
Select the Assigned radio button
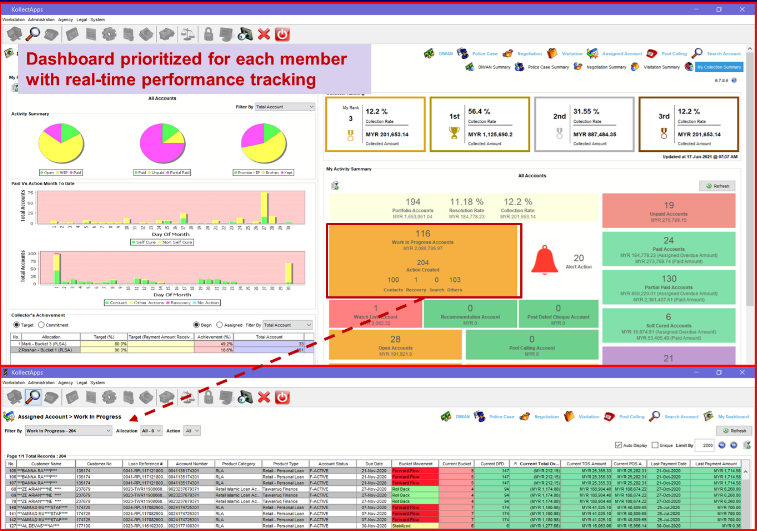click(x=220, y=325)
